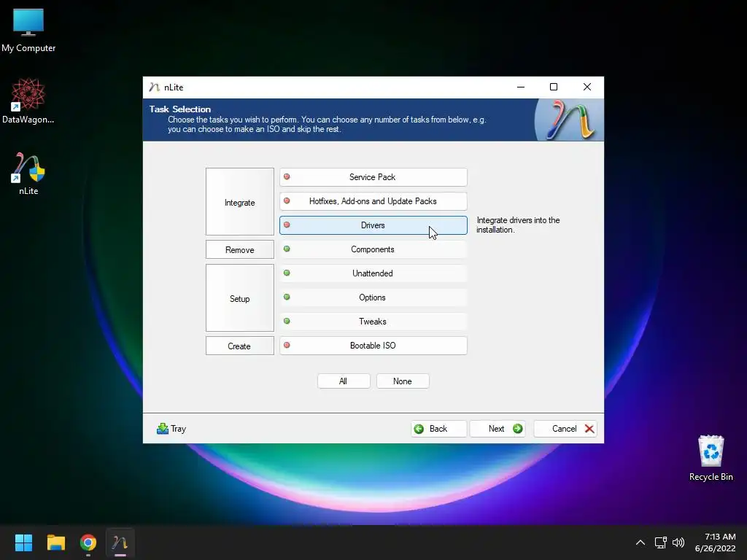This screenshot has width=747, height=560.
Task: Close the nLite window
Action: coord(587,87)
